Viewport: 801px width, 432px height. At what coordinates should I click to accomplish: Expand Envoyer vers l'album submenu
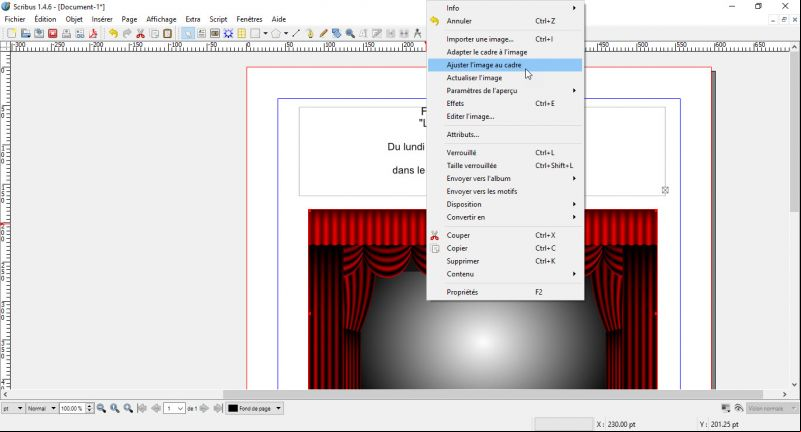click(x=505, y=178)
